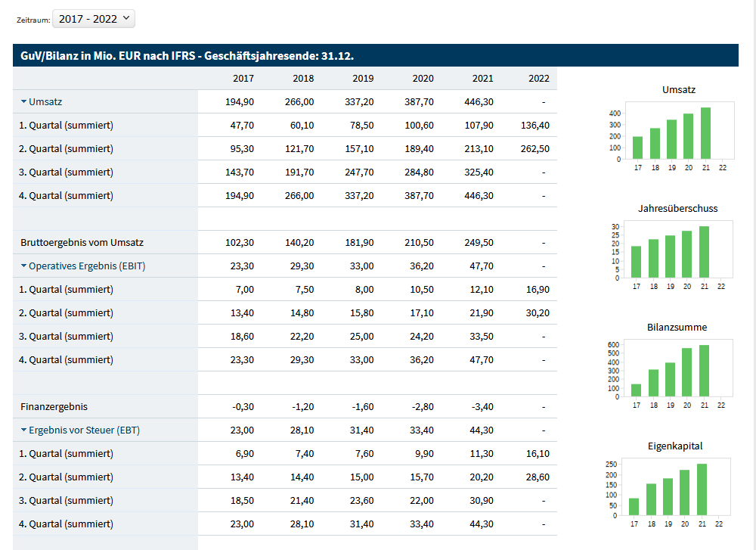Click the 2020 column header
Image resolution: width=756 pixels, height=550 pixels.
pos(423,79)
